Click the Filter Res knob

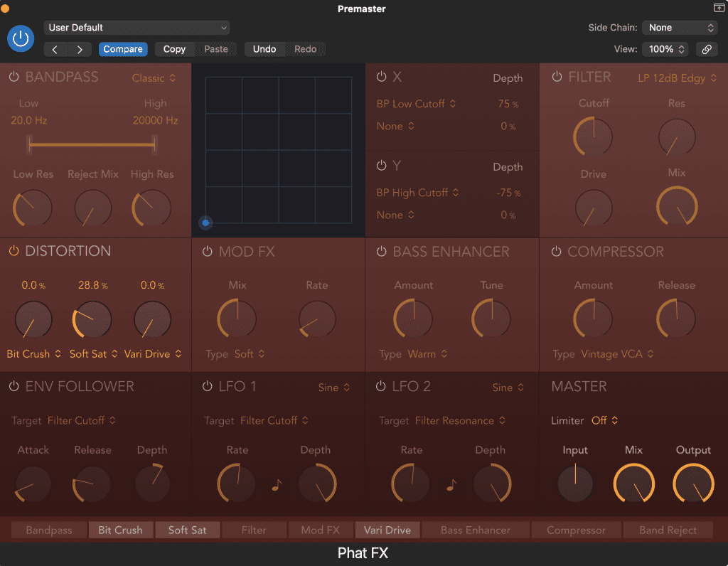click(x=677, y=137)
